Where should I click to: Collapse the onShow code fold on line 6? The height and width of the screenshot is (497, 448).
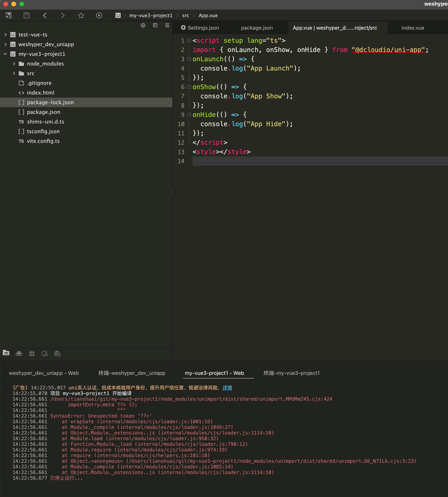tap(189, 87)
